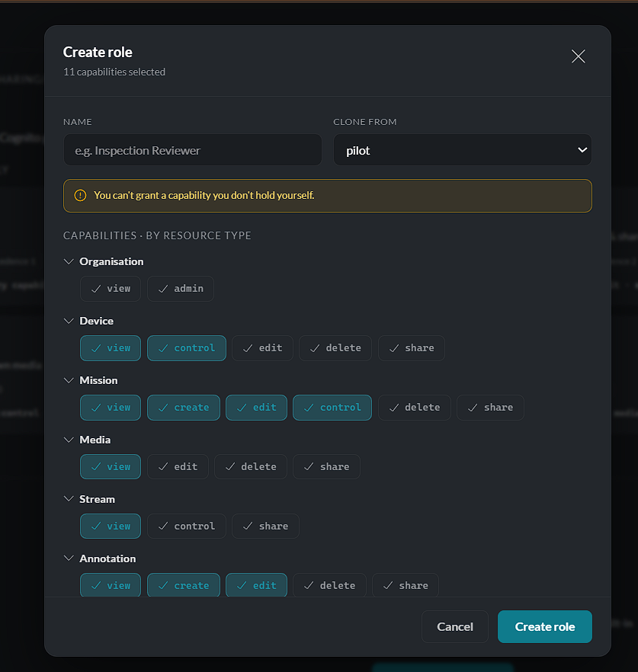This screenshot has height=672, width=638.
Task: Disable Annotation view capability
Action: pos(111,585)
